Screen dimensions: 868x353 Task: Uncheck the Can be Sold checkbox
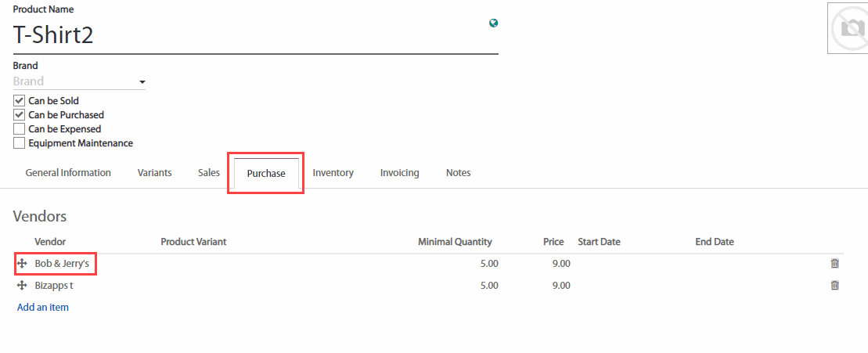20,101
